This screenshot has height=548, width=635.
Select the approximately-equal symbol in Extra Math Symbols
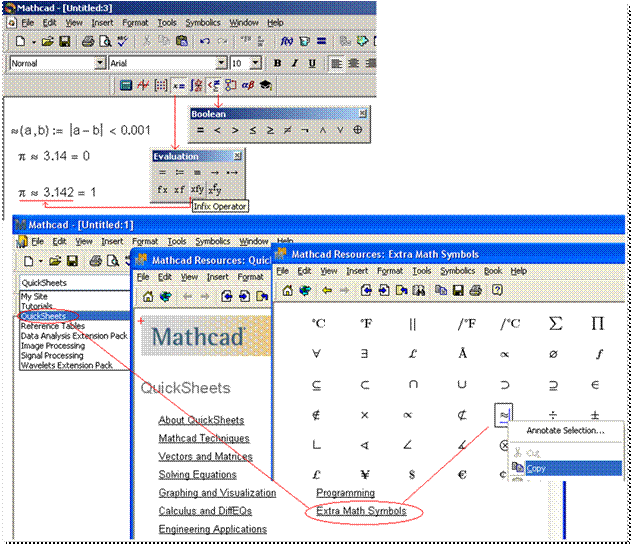click(504, 414)
